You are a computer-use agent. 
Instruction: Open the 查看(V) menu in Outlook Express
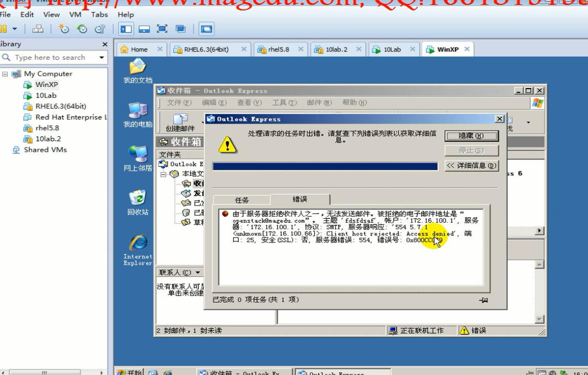tap(249, 102)
